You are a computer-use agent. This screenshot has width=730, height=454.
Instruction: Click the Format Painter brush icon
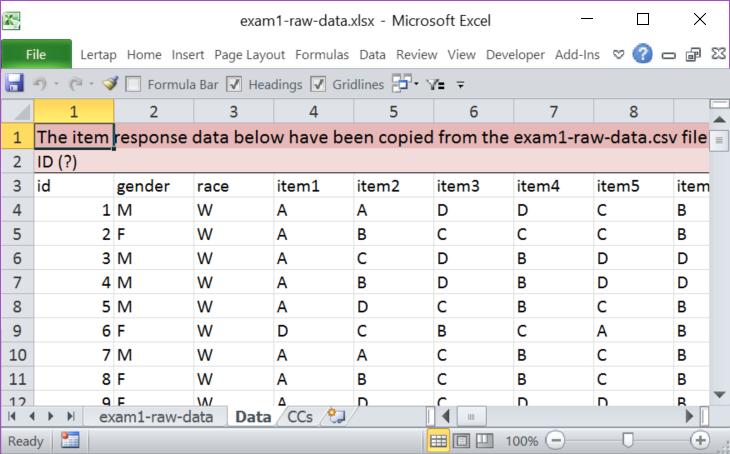pos(110,84)
